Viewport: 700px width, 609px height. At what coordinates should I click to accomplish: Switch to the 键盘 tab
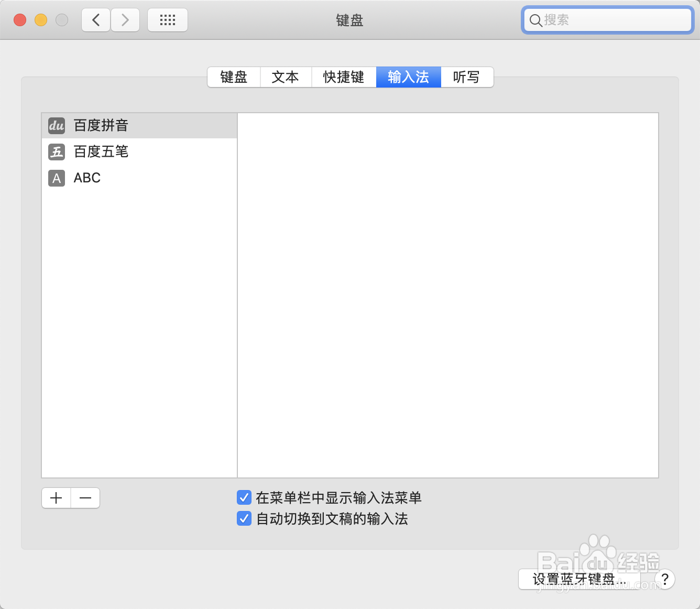point(234,77)
